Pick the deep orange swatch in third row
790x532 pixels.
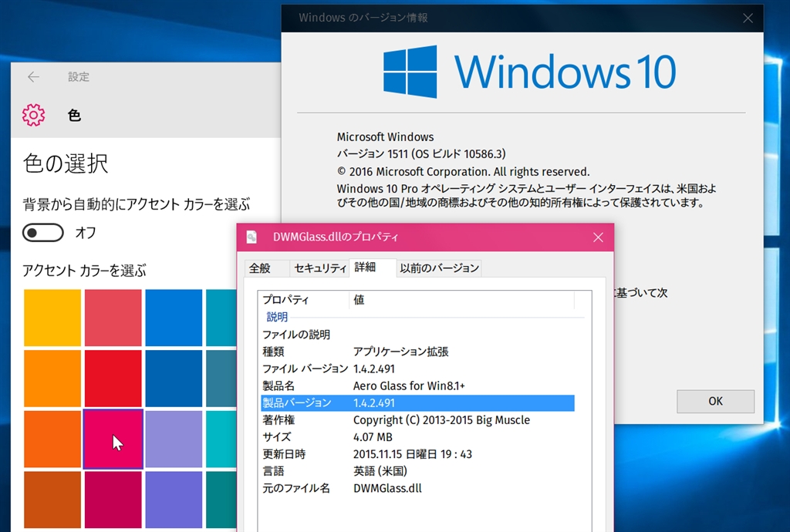pyautogui.click(x=52, y=439)
